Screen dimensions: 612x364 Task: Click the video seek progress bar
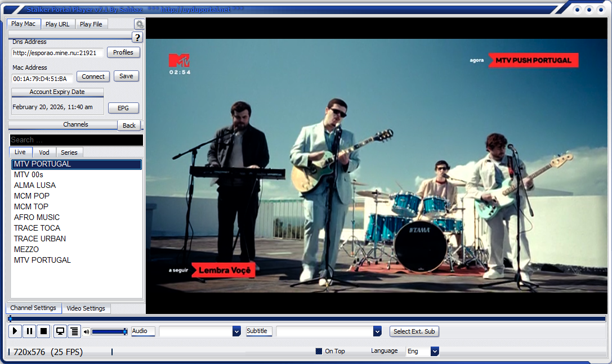307,319
